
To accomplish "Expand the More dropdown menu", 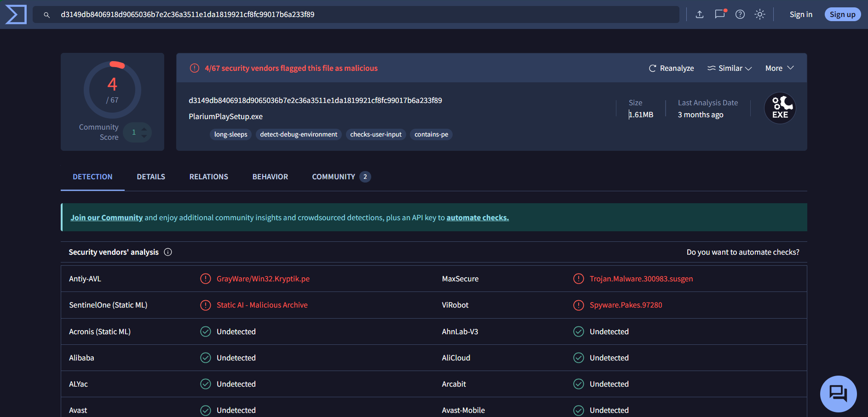I will pos(780,68).
